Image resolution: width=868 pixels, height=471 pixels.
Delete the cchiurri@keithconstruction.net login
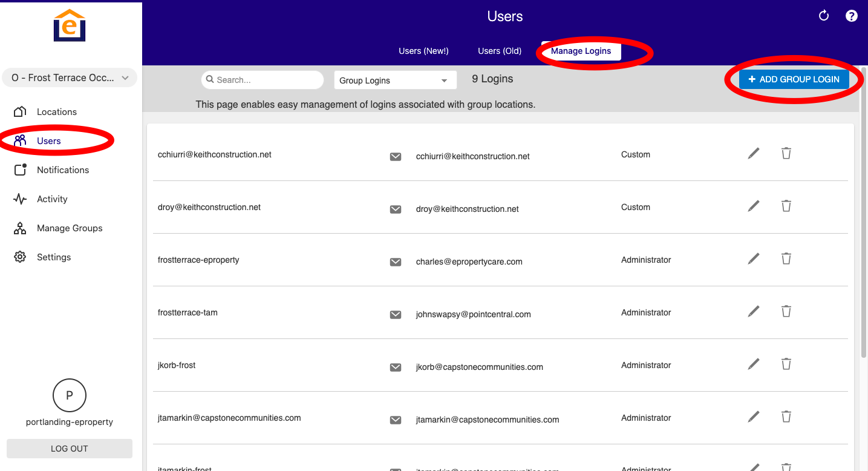pos(786,153)
